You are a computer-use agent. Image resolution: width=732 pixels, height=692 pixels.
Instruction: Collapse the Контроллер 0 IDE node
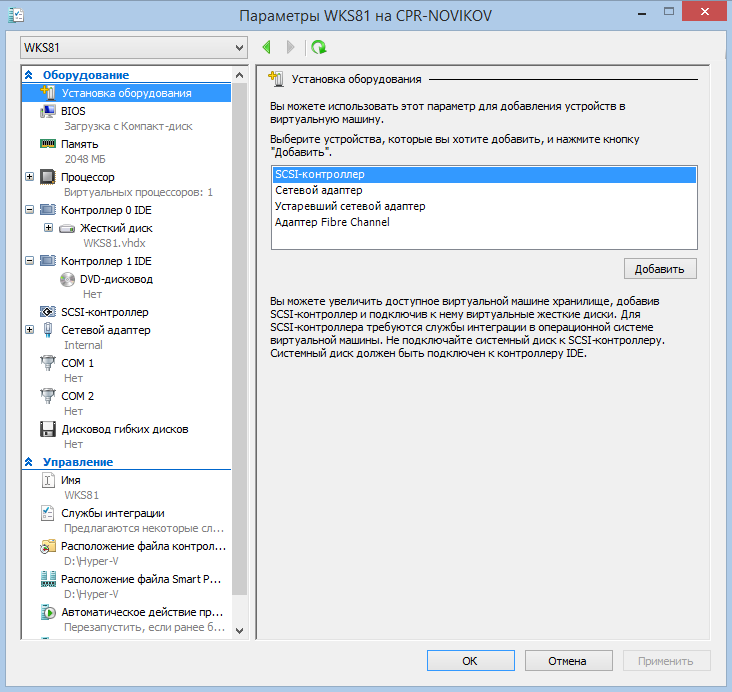29,210
